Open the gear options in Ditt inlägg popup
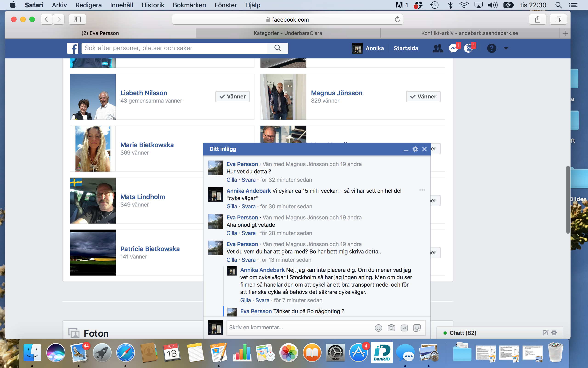Screen dimensions: 588x368 tap(415, 149)
